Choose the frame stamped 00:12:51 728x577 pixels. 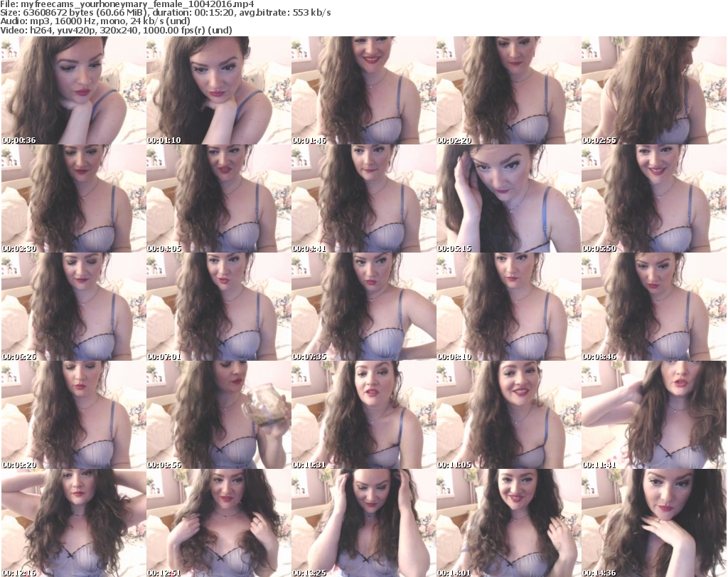point(219,523)
